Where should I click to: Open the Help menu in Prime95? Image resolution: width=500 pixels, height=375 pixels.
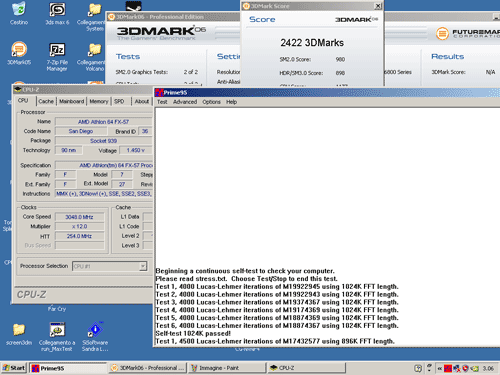[x=231, y=102]
